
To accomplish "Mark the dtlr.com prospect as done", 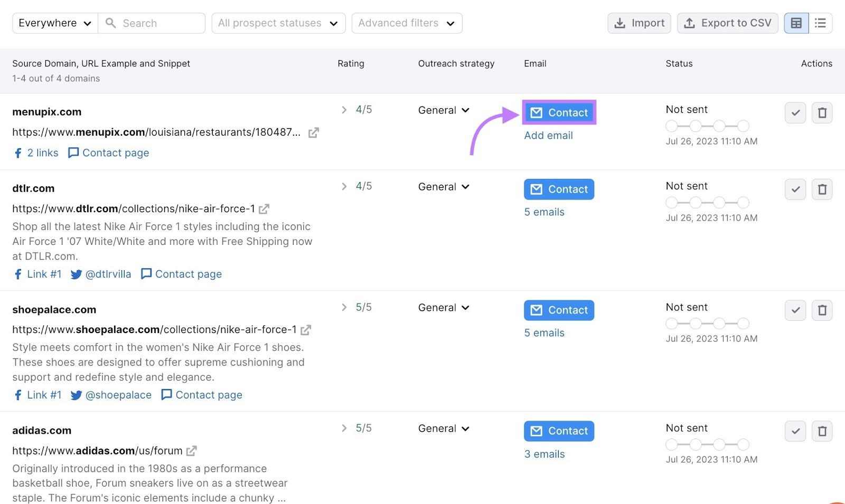I will pyautogui.click(x=795, y=189).
